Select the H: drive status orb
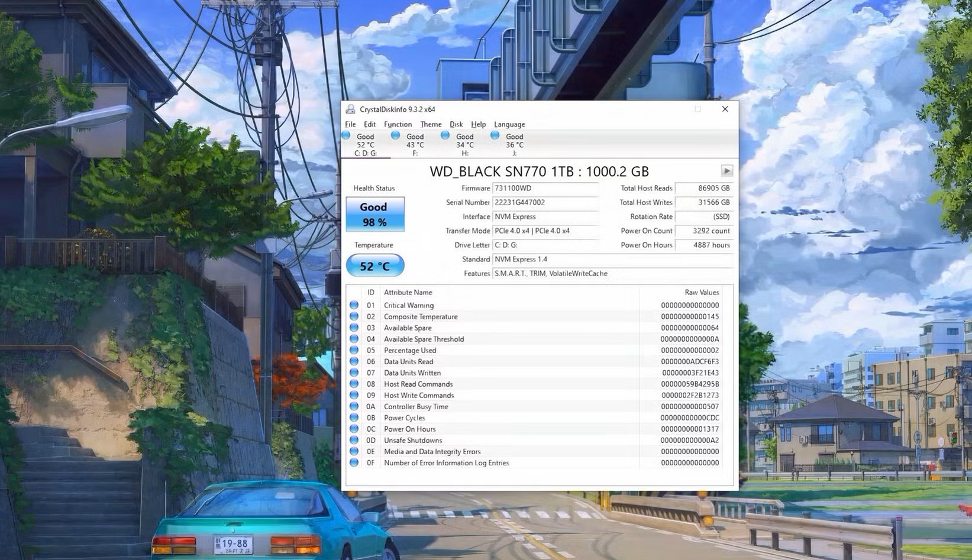 pyautogui.click(x=445, y=135)
